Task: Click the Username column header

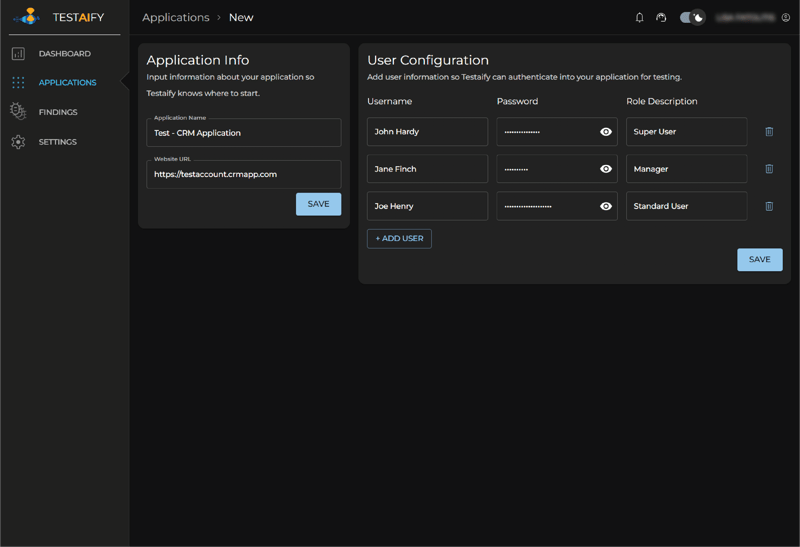Action: click(389, 101)
